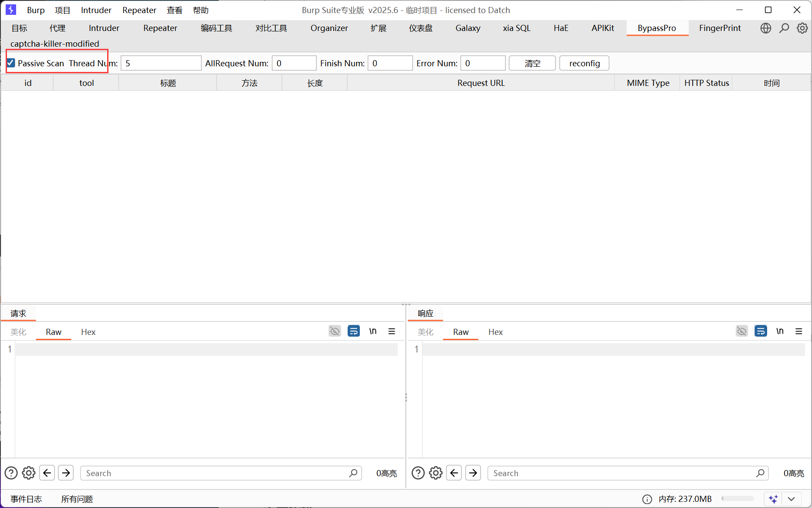
Task: Switch to the APIKit tab
Action: coord(603,28)
